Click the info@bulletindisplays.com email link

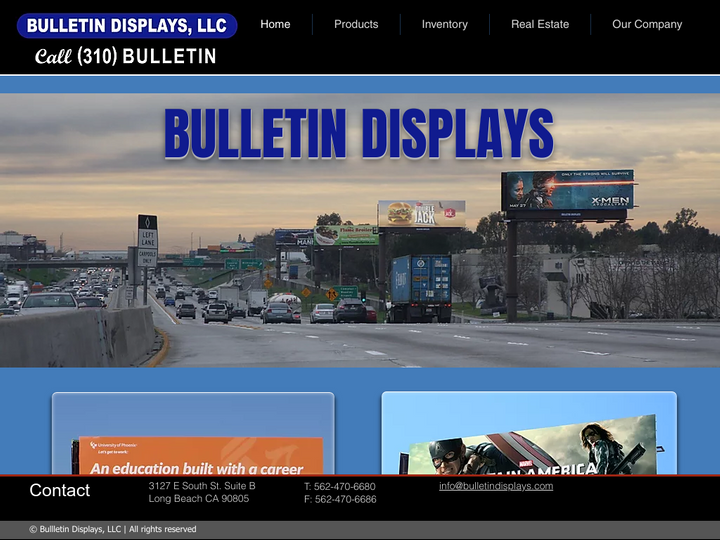click(496, 486)
